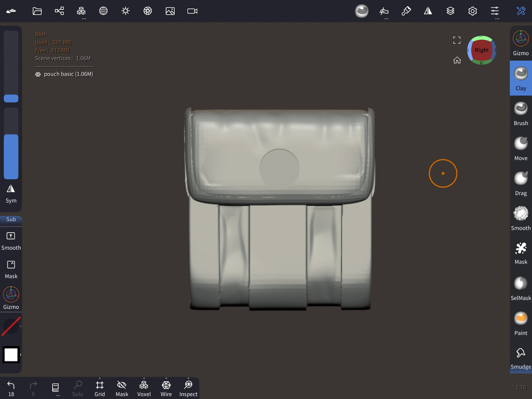Open the top bar Symmetry menu
532x399 pixels.
(x=428, y=11)
